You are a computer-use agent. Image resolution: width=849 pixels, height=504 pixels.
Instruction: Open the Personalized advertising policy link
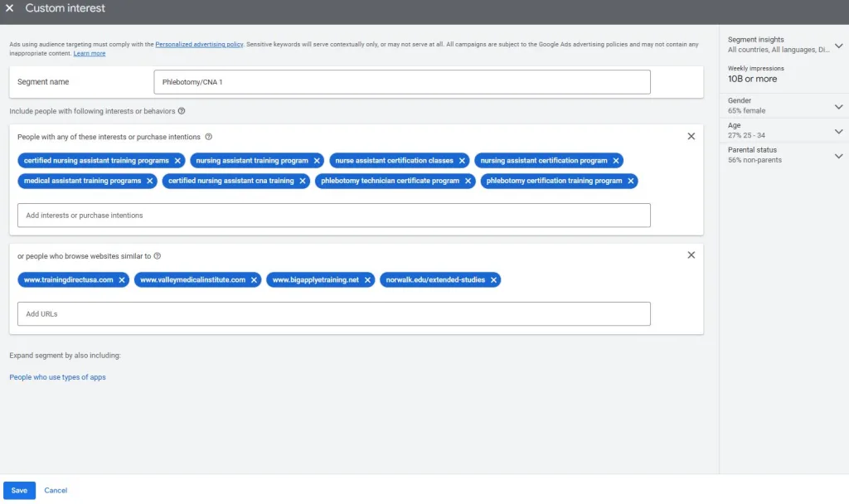[199, 45]
